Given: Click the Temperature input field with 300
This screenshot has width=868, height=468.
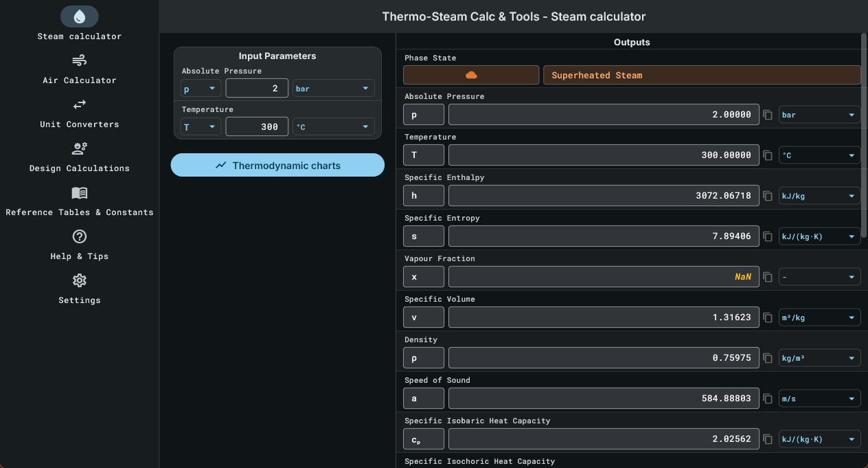Looking at the screenshot, I should (257, 127).
